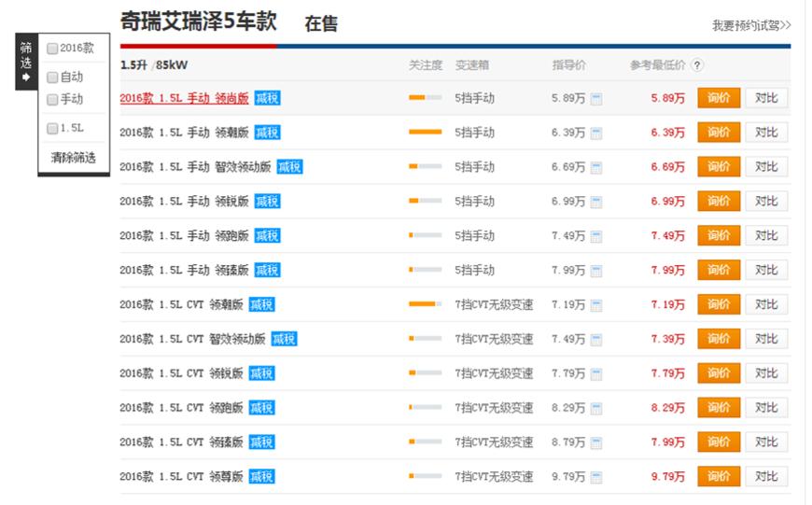Open price calculator for CVT 智效领动版 row
Screen dimensions: 812x505
pos(596,340)
